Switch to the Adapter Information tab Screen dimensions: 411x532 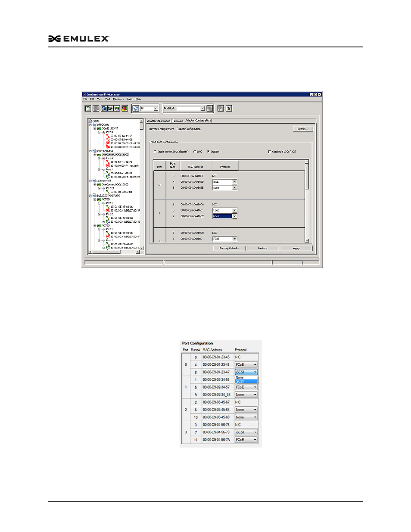tap(159, 121)
